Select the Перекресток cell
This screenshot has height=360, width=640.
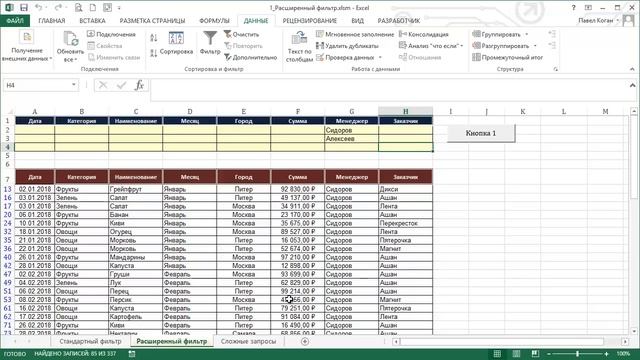[405, 223]
